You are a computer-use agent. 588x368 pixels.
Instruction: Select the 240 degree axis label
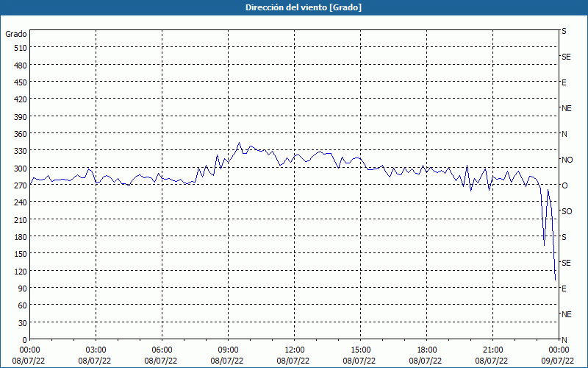21,203
